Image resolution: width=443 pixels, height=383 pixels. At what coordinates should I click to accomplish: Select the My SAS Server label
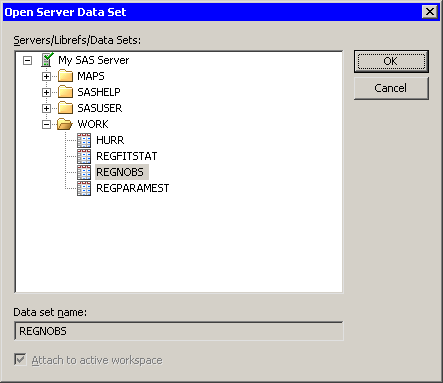click(x=93, y=60)
